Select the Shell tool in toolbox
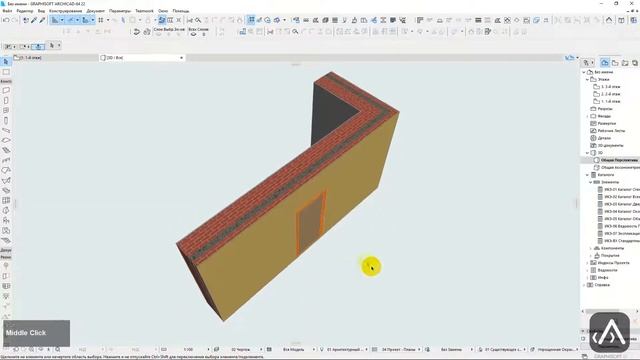The image size is (640, 360). tap(6, 180)
